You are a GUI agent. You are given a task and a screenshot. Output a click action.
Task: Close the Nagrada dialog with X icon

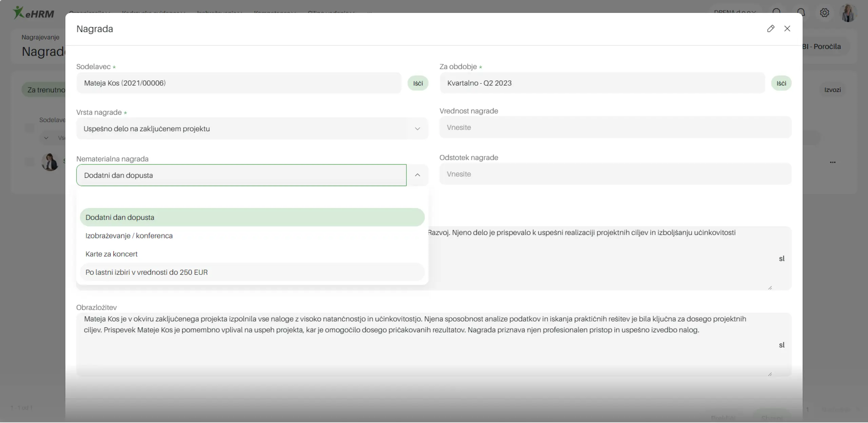coord(787,28)
